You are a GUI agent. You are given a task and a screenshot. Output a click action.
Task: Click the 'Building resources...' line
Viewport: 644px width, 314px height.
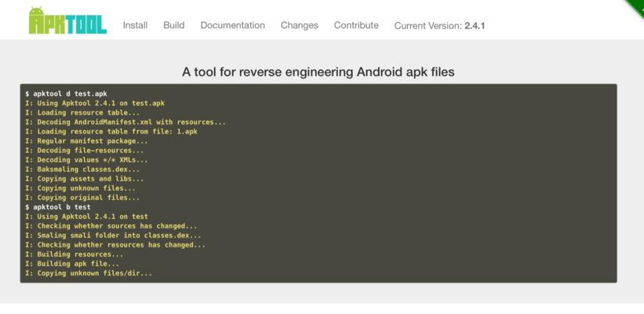(x=74, y=254)
